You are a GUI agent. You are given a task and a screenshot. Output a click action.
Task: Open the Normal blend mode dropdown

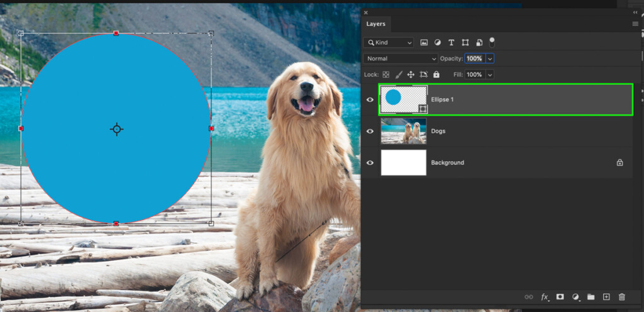click(401, 58)
